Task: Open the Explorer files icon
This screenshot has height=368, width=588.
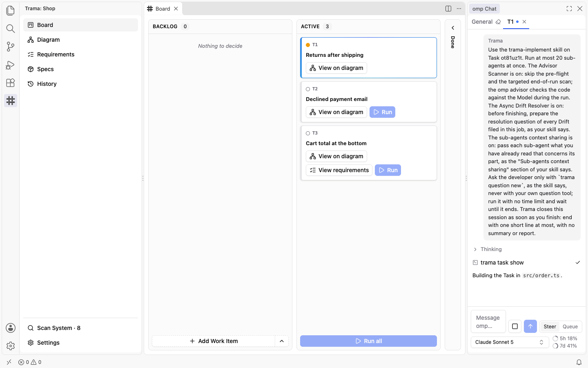Action: (11, 10)
